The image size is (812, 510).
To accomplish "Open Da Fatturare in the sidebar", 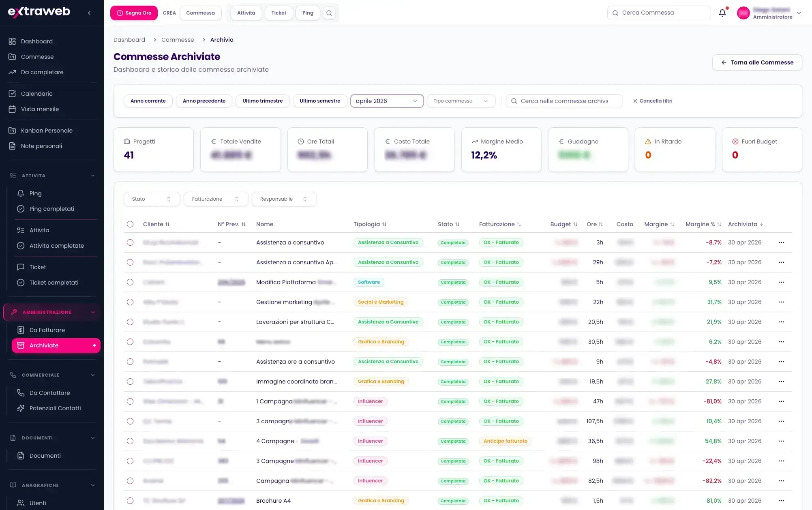I will tap(47, 330).
